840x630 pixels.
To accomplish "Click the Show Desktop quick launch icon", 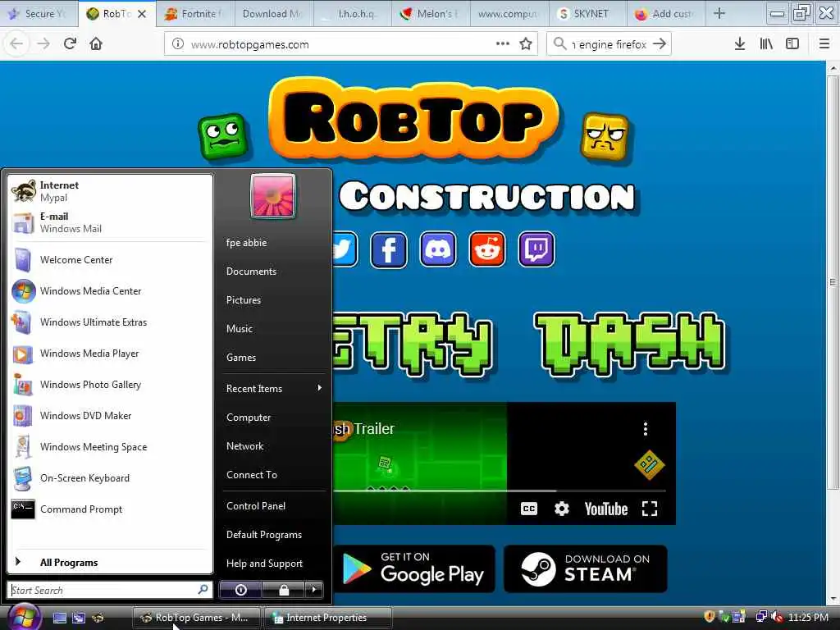I will click(59, 618).
